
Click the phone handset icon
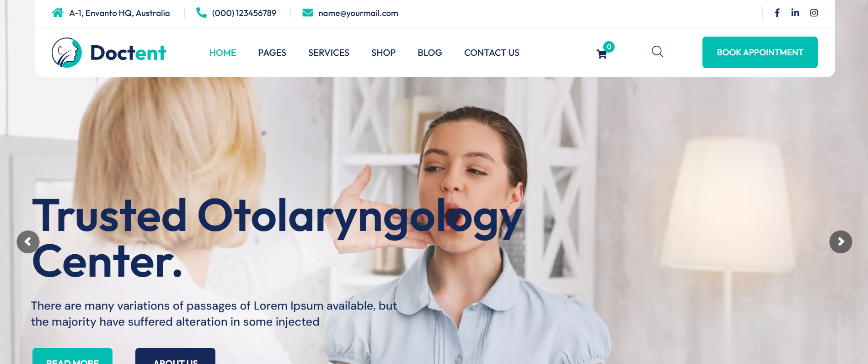pos(201,13)
